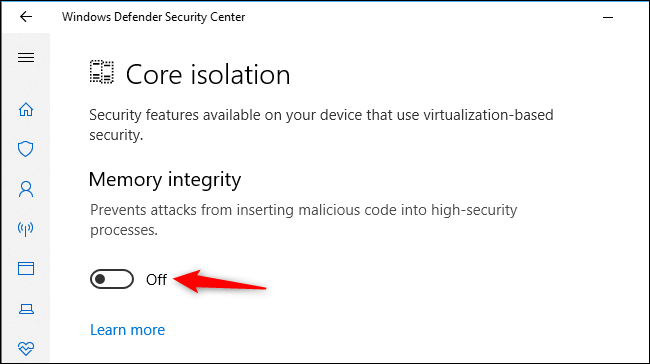The height and width of the screenshot is (364, 650).
Task: Turn on the Memory integrity switch
Action: tap(112, 279)
